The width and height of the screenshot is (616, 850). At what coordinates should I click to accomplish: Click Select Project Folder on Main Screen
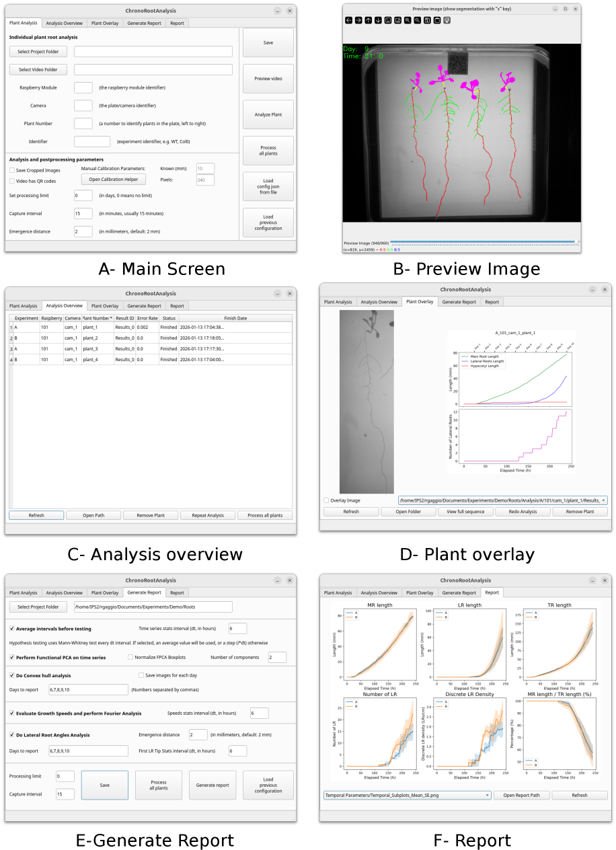(38, 51)
